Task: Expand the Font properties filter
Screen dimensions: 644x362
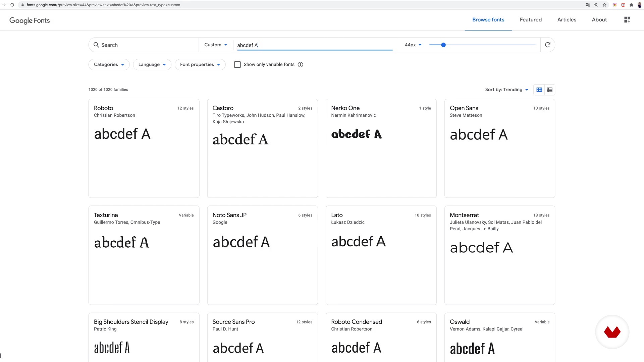Action: point(200,65)
